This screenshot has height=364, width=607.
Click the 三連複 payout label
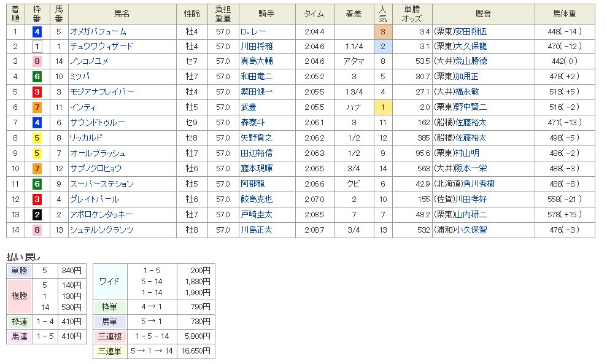click(x=110, y=336)
